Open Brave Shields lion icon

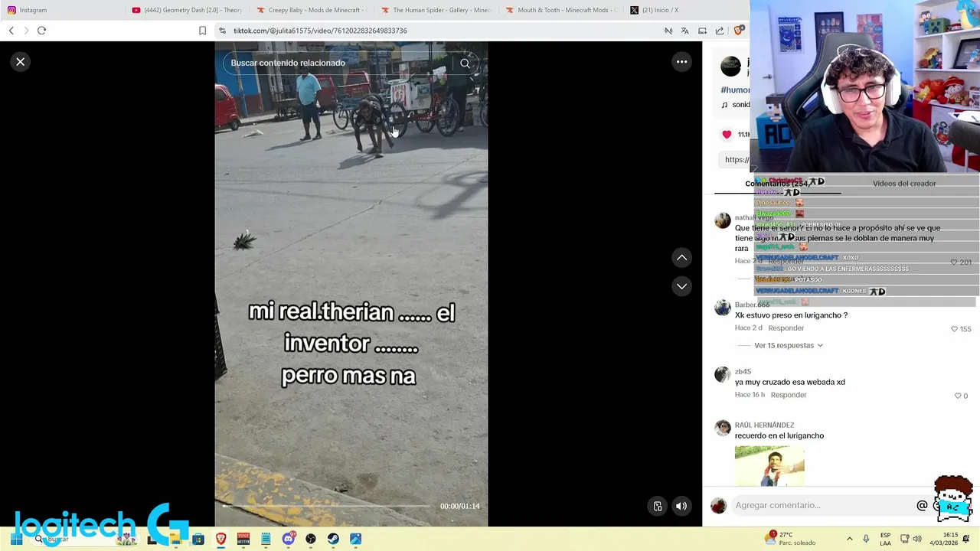[738, 31]
